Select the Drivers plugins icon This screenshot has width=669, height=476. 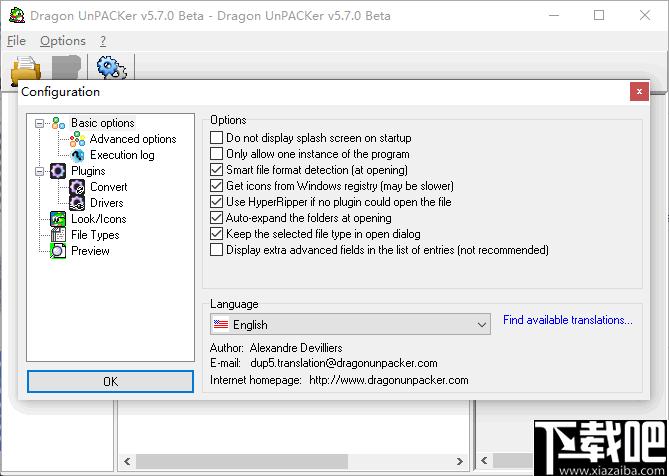77,203
